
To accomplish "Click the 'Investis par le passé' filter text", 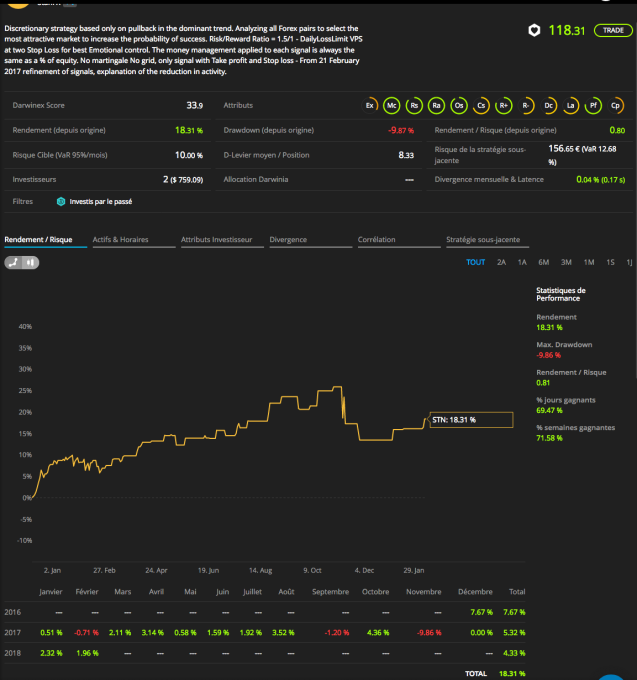I will 101,202.
